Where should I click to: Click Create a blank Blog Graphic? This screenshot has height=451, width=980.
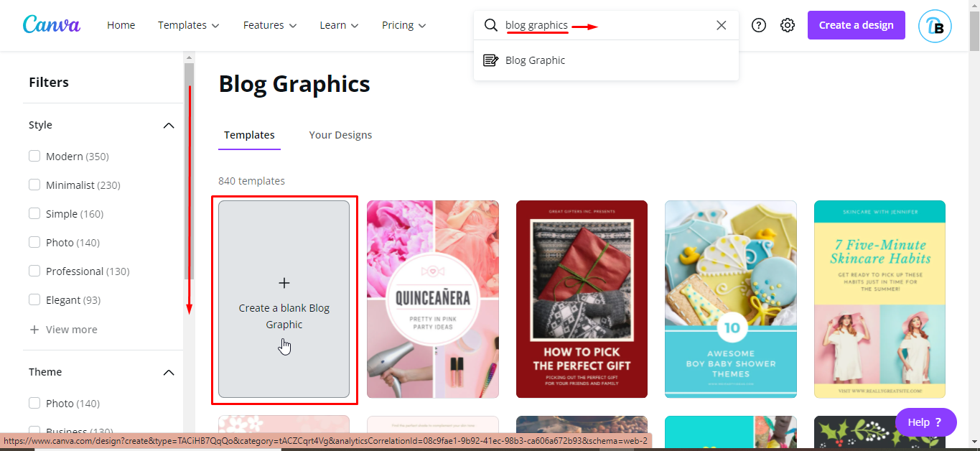pyautogui.click(x=284, y=299)
